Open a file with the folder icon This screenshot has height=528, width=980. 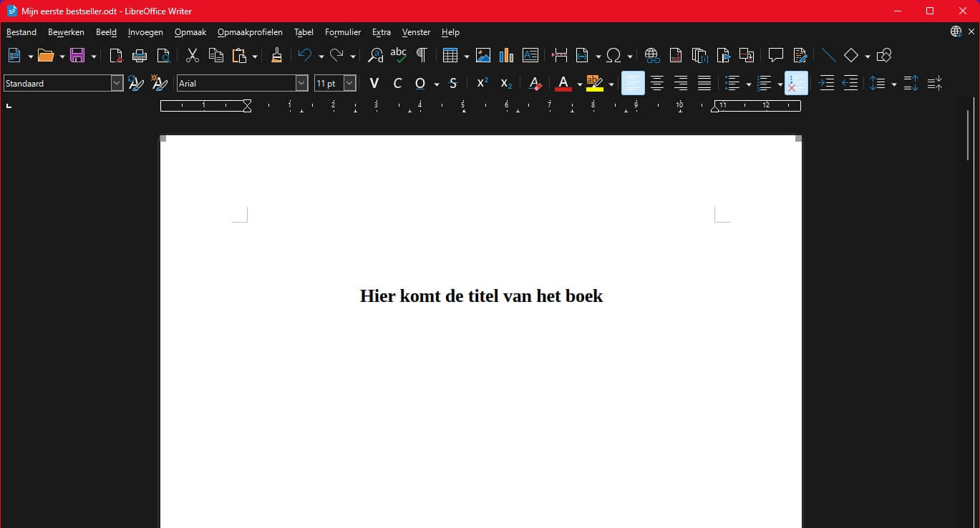point(46,55)
